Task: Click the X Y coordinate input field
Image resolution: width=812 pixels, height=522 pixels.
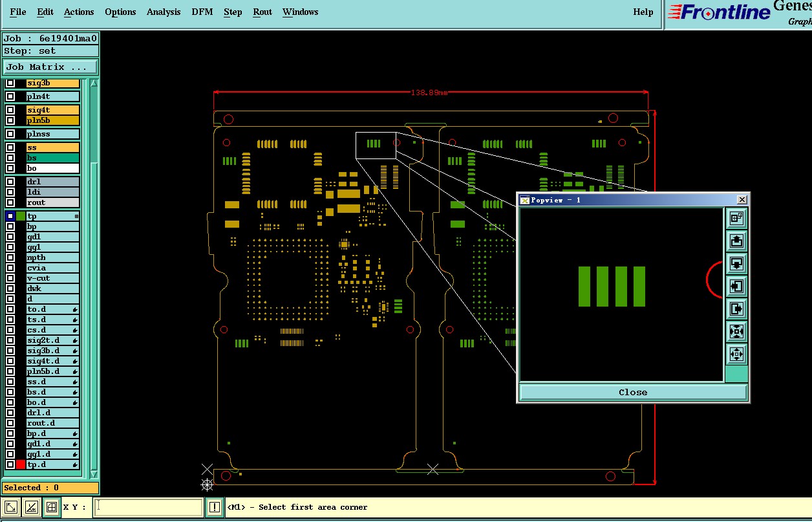Action: (148, 507)
